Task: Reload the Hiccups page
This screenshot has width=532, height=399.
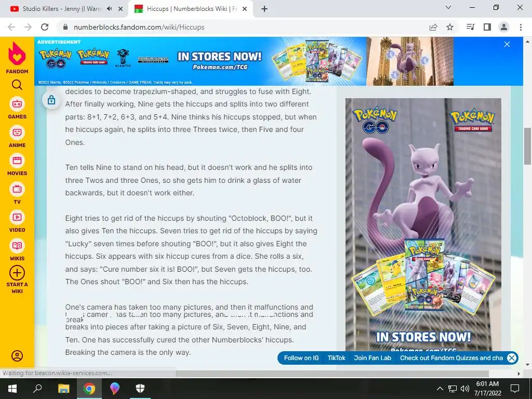Action: pyautogui.click(x=45, y=27)
